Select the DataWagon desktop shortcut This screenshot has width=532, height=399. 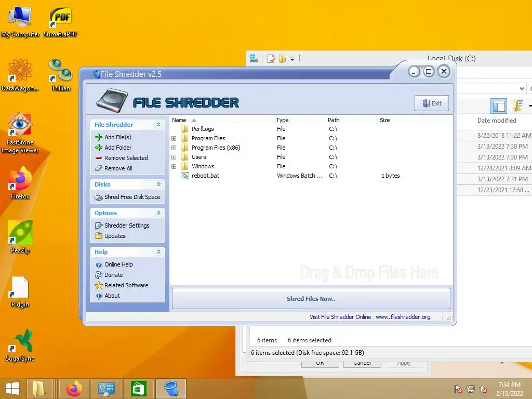click(x=20, y=75)
